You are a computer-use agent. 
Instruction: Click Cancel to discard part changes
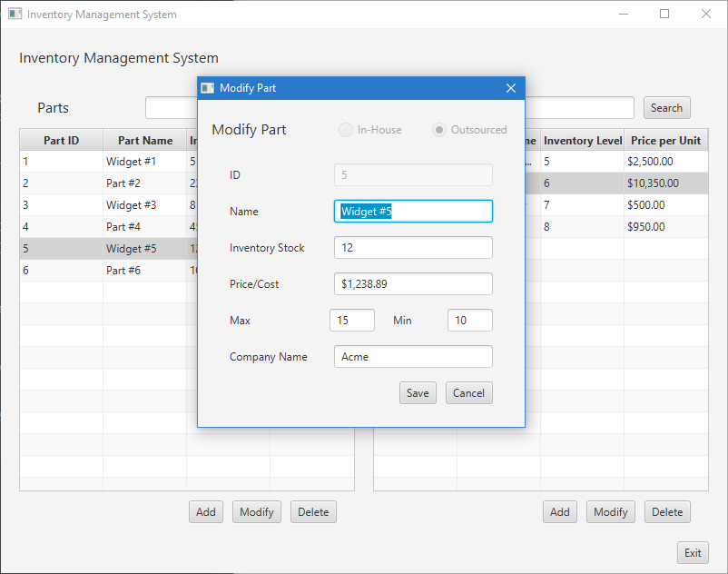click(x=468, y=392)
